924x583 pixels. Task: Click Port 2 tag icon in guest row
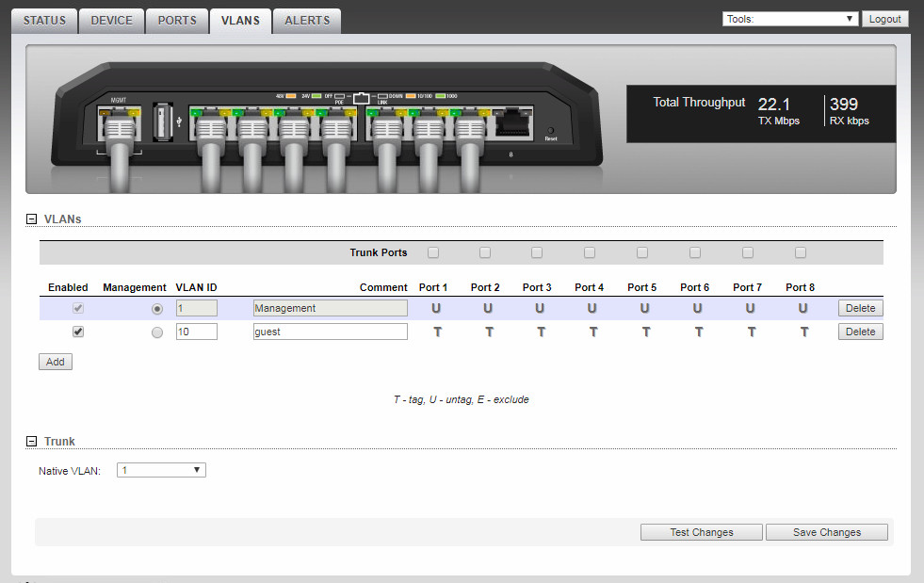[486, 332]
